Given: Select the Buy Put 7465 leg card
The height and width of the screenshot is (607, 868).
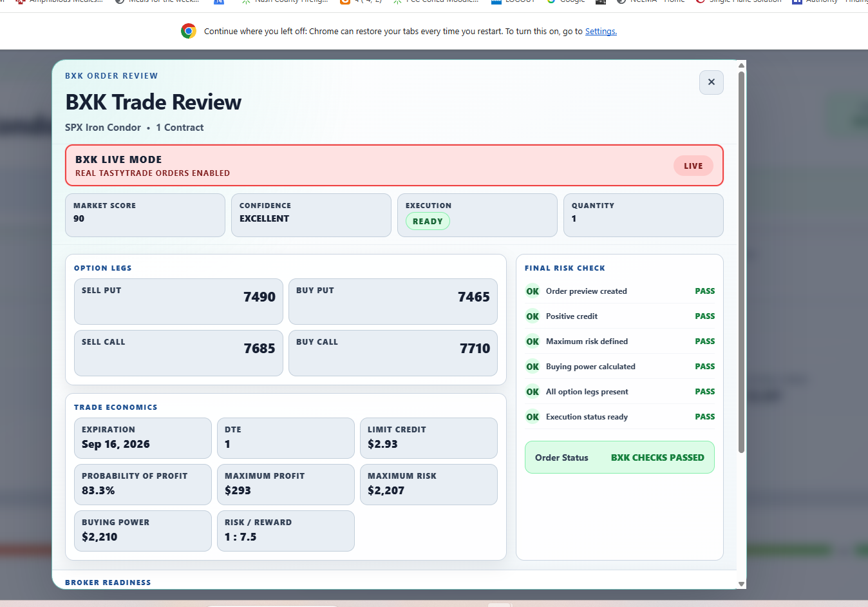Looking at the screenshot, I should pos(393,302).
